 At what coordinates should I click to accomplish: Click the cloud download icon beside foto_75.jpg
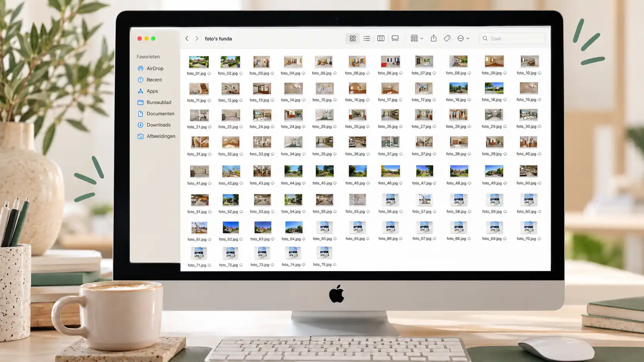(x=334, y=265)
